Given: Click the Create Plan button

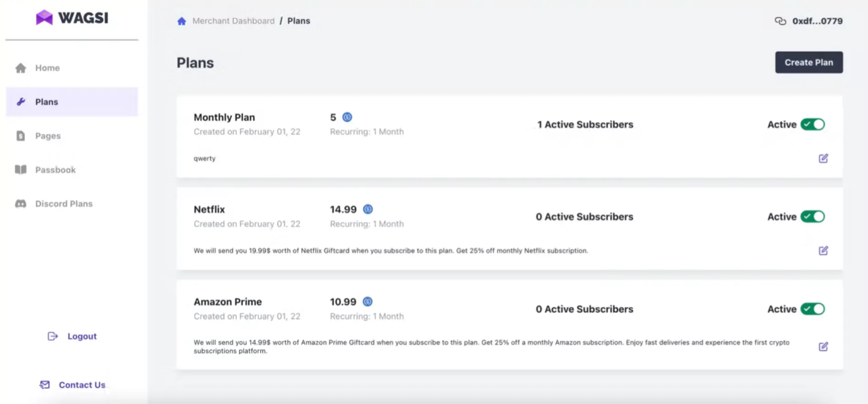Looking at the screenshot, I should click(809, 62).
